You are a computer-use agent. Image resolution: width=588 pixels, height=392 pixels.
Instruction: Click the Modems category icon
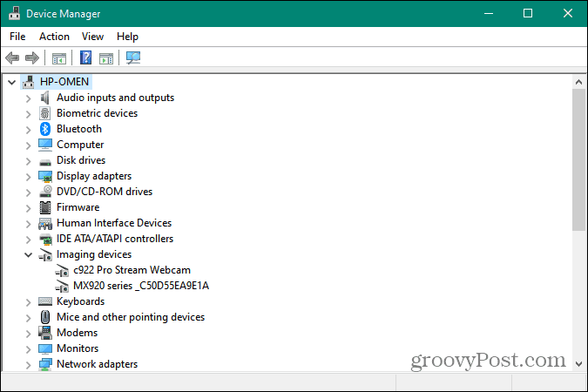(x=45, y=333)
